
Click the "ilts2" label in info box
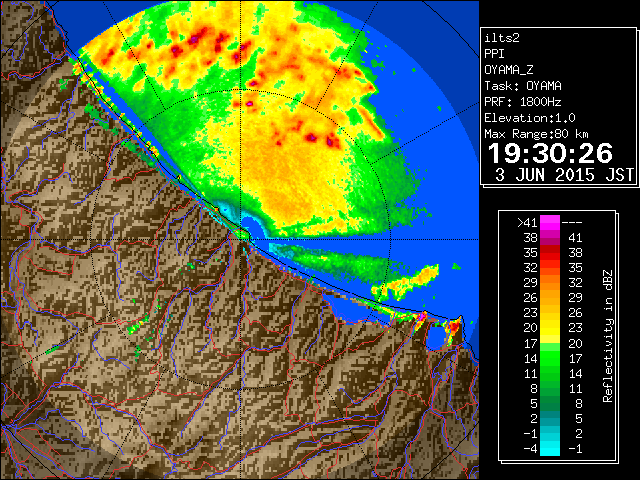(x=502, y=38)
